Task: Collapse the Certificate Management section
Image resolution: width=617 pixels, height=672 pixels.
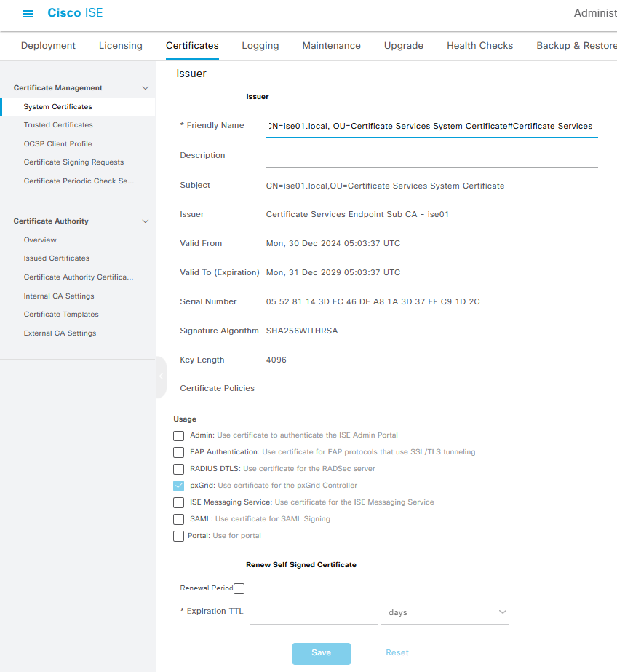Action: [x=145, y=88]
